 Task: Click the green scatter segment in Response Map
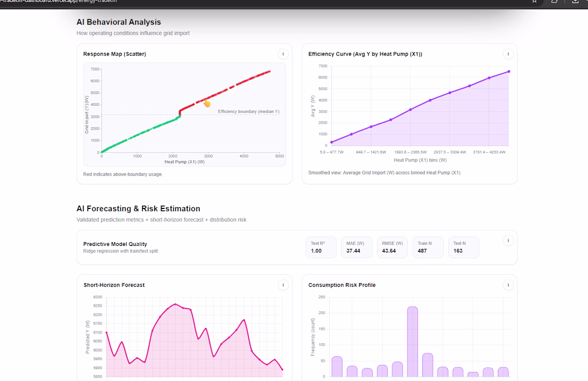(141, 134)
